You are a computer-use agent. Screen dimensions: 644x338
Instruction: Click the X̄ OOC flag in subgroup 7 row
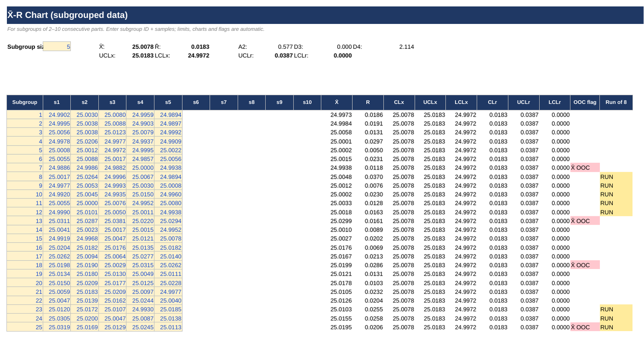click(585, 168)
